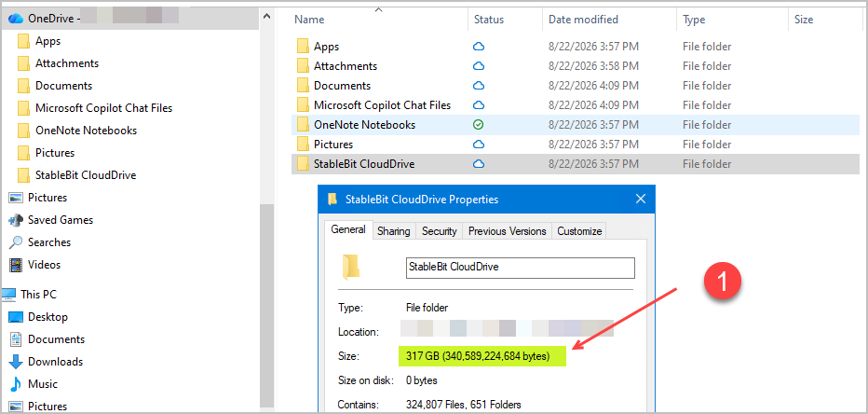Click the Music note icon in sidebar
868x414 pixels.
16,384
